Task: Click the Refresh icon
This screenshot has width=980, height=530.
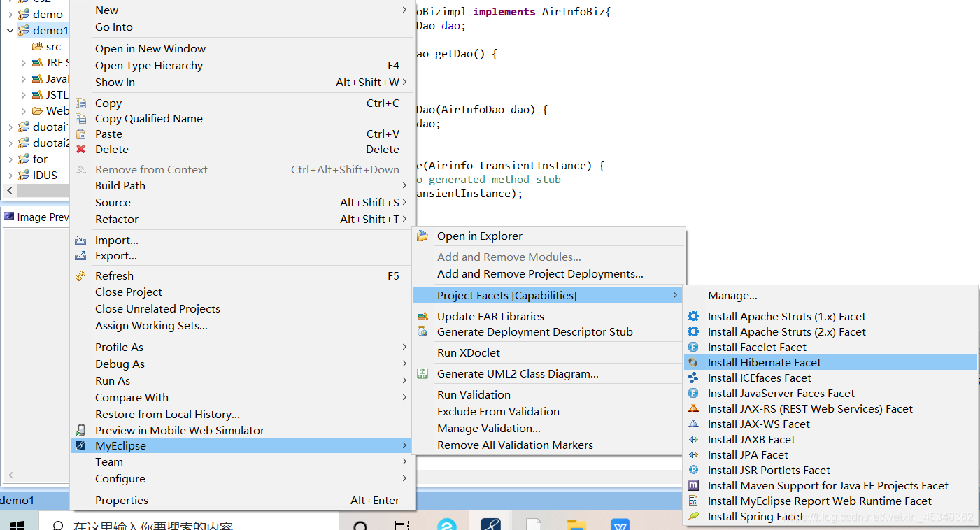Action: point(80,275)
